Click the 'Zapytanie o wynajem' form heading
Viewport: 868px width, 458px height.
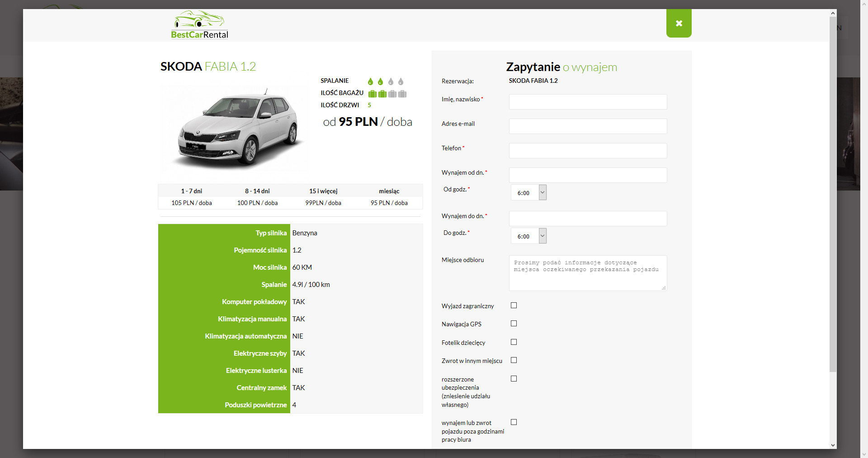pos(561,67)
